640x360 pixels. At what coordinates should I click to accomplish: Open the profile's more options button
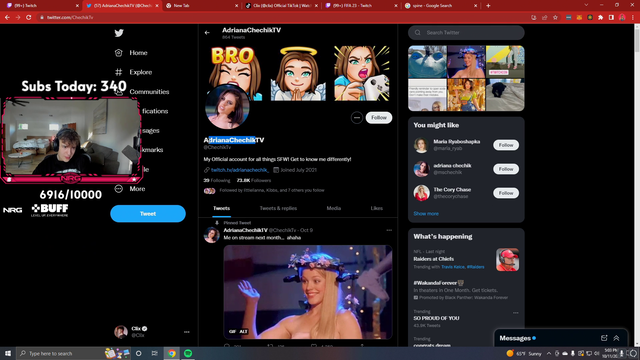point(357,118)
